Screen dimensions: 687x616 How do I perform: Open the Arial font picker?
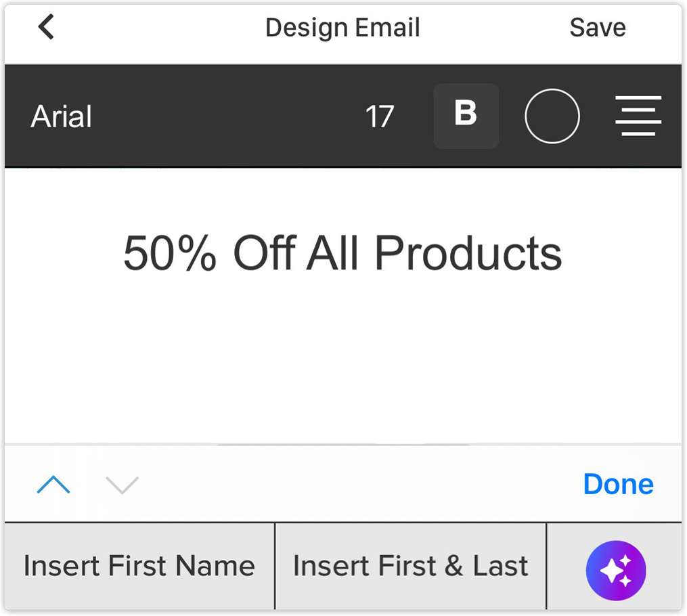click(x=62, y=116)
